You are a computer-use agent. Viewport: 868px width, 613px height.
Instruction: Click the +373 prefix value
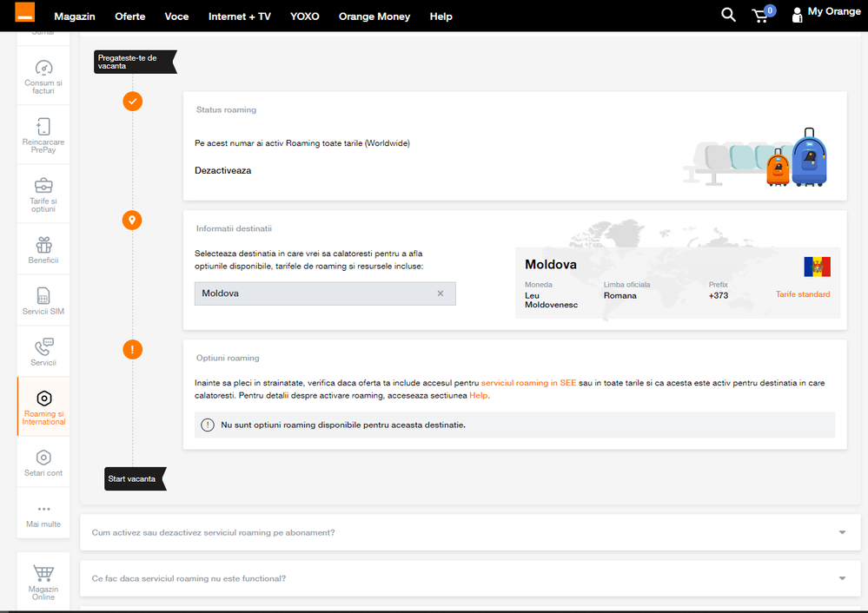[719, 295]
